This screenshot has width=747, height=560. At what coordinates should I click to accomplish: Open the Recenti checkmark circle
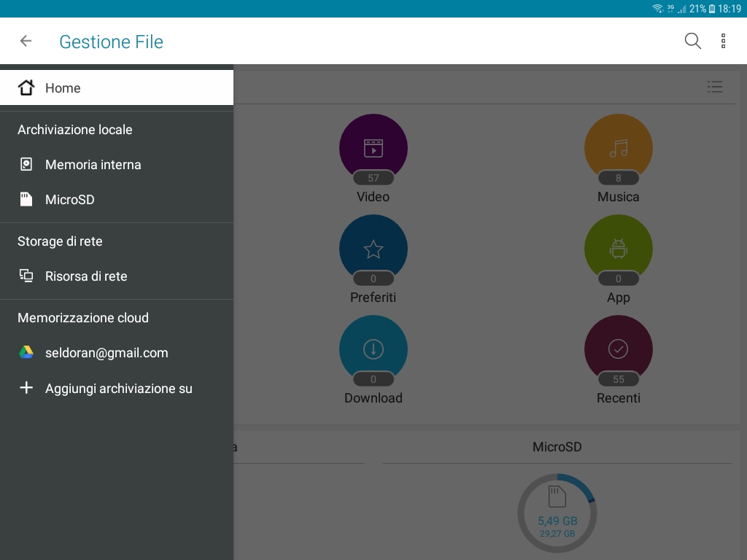tap(619, 349)
